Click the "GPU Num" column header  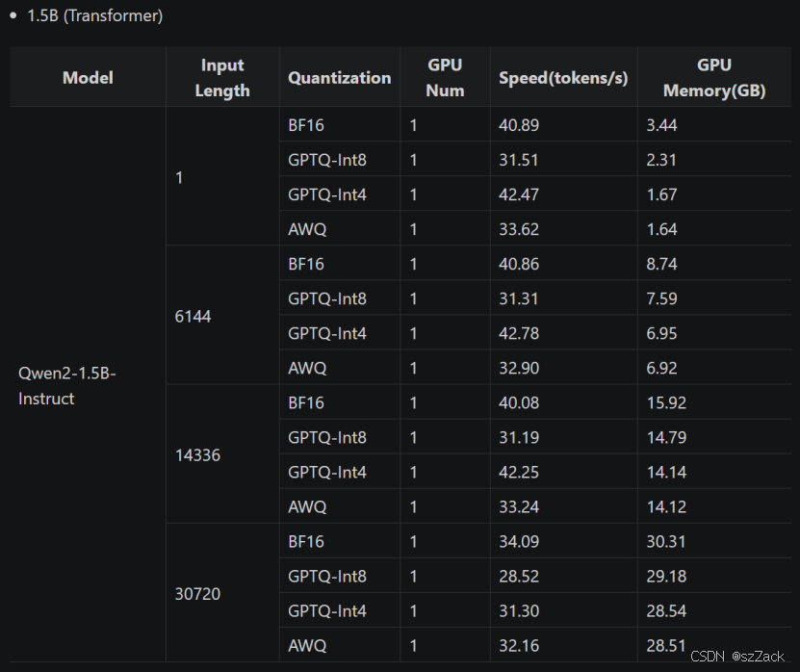click(x=445, y=78)
